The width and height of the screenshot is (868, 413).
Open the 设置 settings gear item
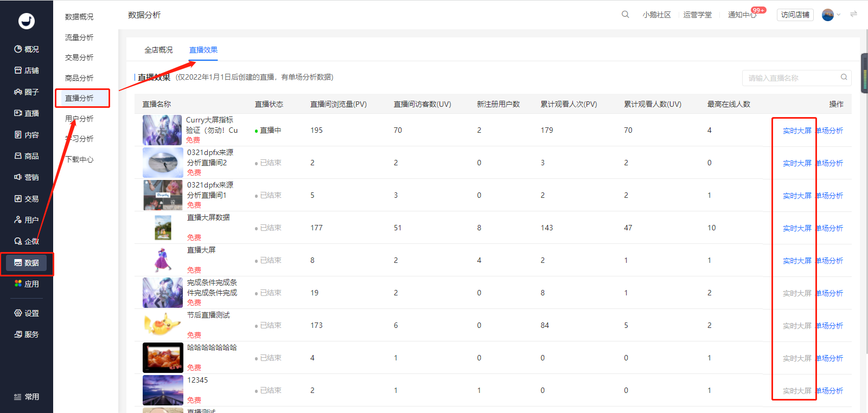point(26,313)
